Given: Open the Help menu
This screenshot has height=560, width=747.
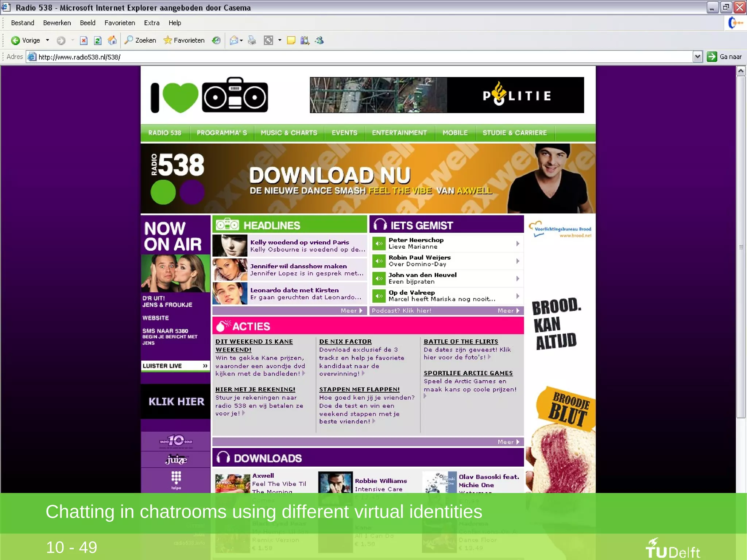Looking at the screenshot, I should 175,23.
